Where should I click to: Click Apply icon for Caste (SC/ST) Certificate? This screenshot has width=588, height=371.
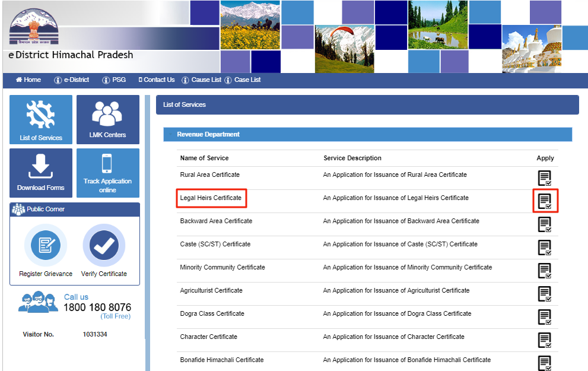click(x=545, y=248)
